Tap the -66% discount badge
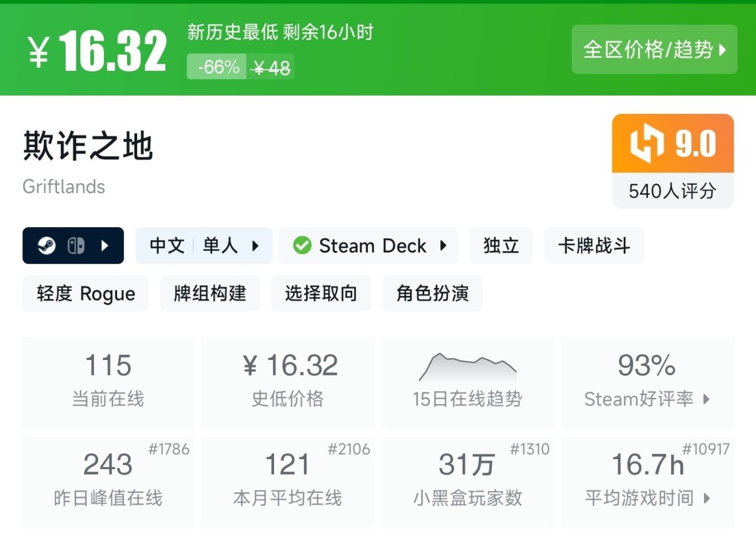 click(219, 67)
